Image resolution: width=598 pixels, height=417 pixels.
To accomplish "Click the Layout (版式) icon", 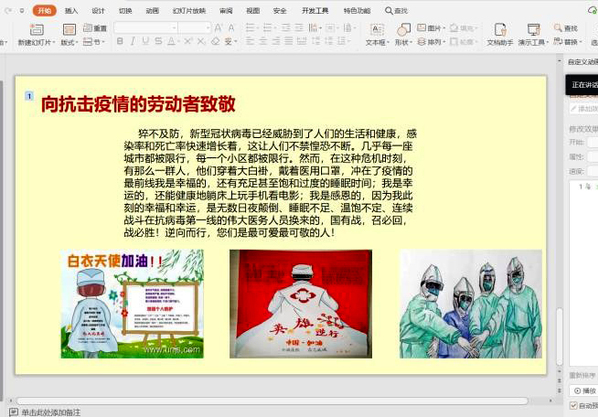I will 69,29.
